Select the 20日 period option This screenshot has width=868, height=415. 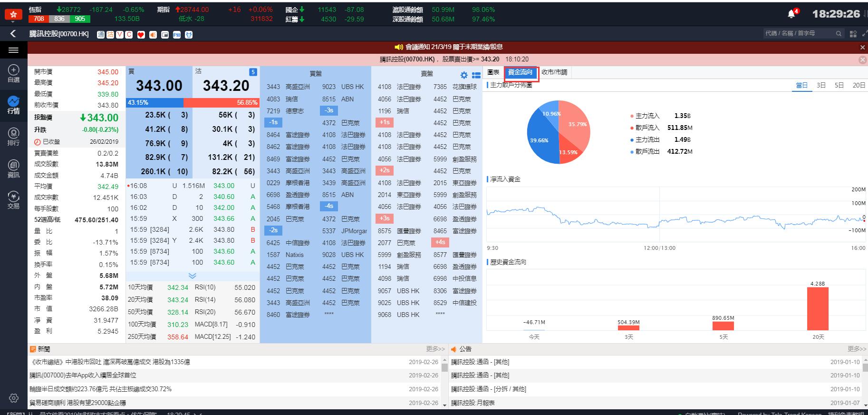[858, 85]
